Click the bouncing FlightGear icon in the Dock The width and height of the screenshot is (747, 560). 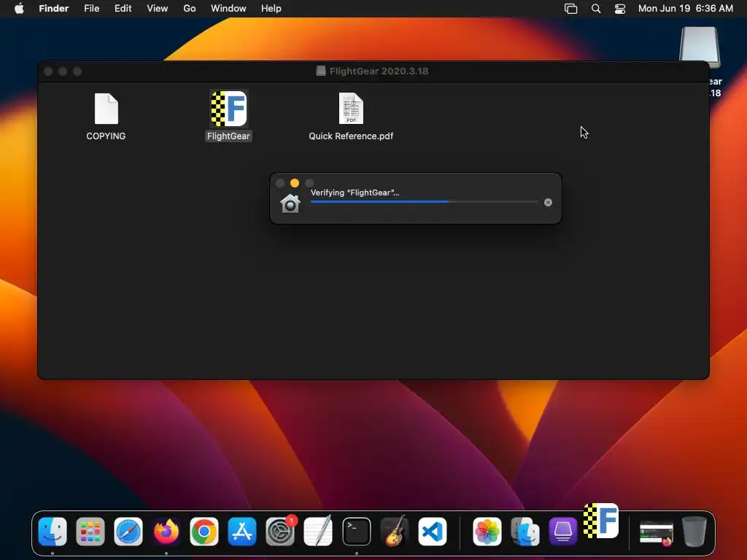coord(601,521)
